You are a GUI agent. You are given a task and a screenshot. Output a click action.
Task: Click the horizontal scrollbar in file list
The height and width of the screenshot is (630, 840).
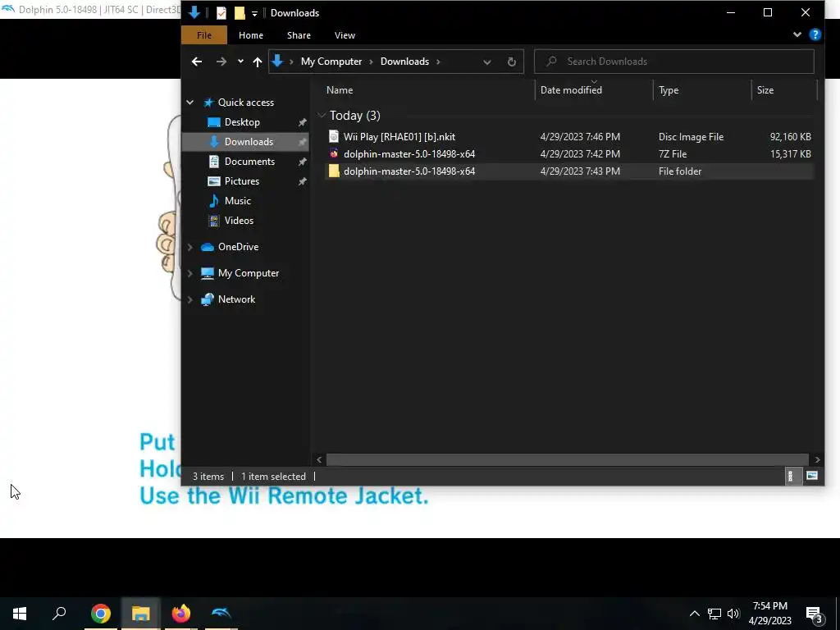[x=568, y=459]
